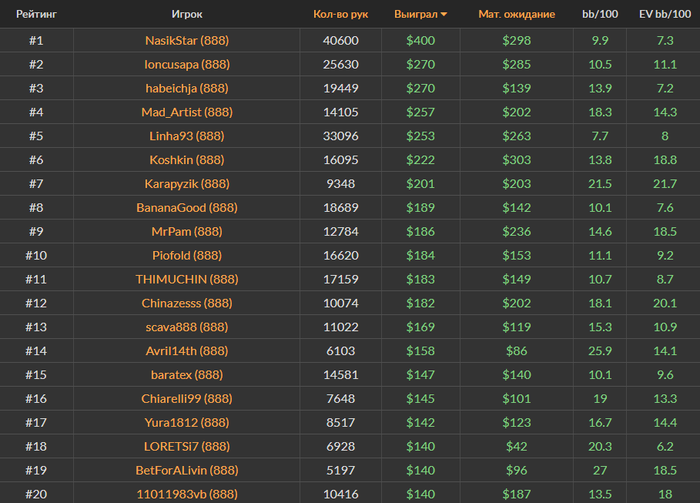Open THIMUCHIN (888) profile link
The image size is (700, 503).
tap(186, 279)
